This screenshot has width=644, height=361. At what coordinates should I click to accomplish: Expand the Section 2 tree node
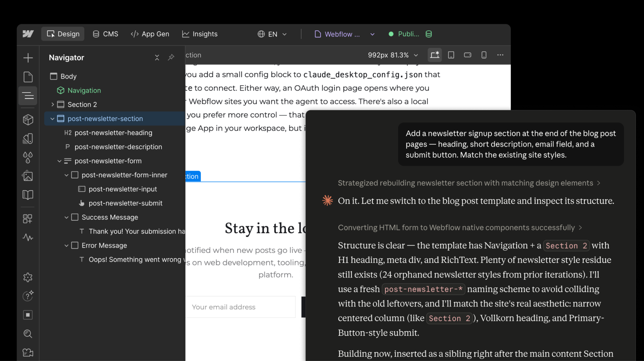coord(53,104)
